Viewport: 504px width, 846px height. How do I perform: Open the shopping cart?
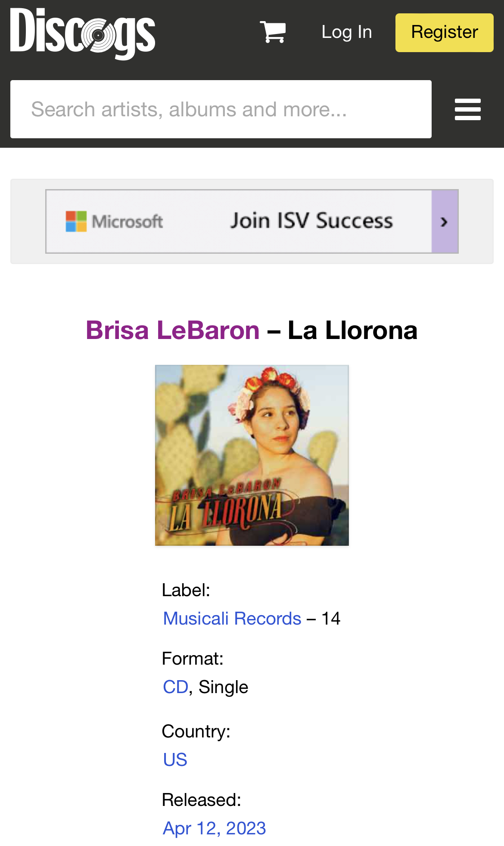[x=273, y=32]
